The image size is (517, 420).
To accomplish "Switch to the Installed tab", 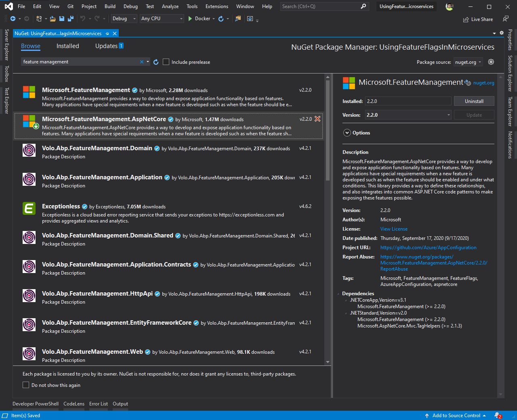I will pos(68,46).
